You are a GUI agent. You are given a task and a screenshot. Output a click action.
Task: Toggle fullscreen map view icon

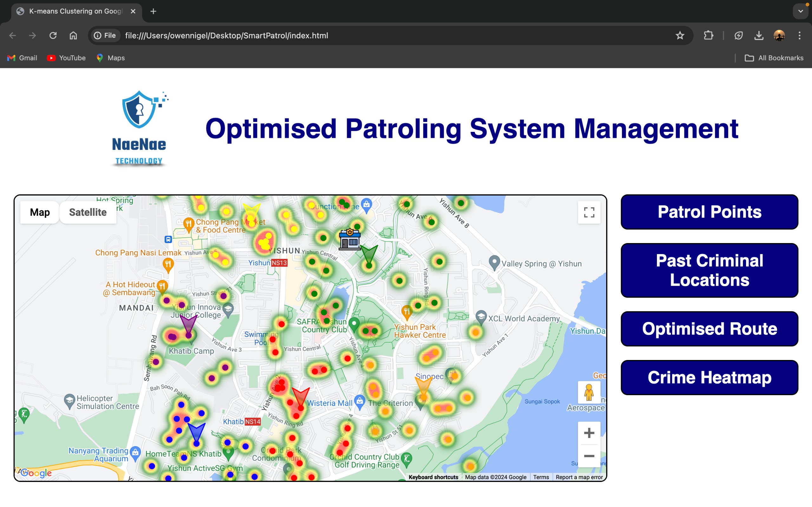click(x=589, y=212)
